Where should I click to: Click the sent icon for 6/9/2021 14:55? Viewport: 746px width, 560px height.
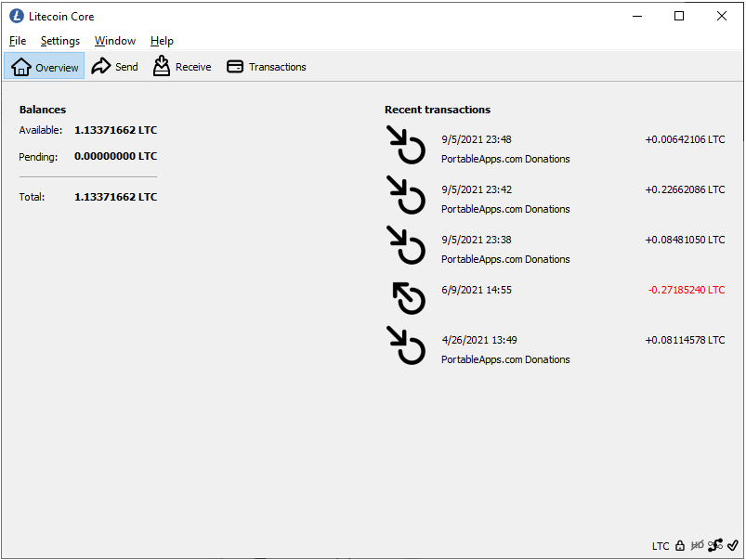(409, 298)
